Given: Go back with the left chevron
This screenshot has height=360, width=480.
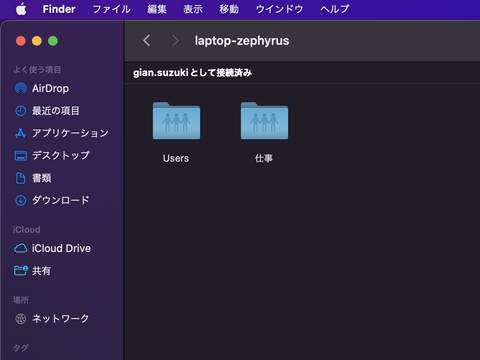Looking at the screenshot, I should [147, 41].
